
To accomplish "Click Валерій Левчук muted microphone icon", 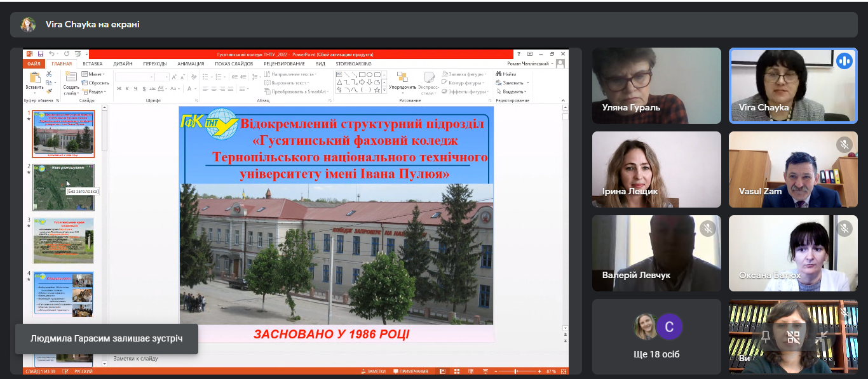I will coord(708,228).
